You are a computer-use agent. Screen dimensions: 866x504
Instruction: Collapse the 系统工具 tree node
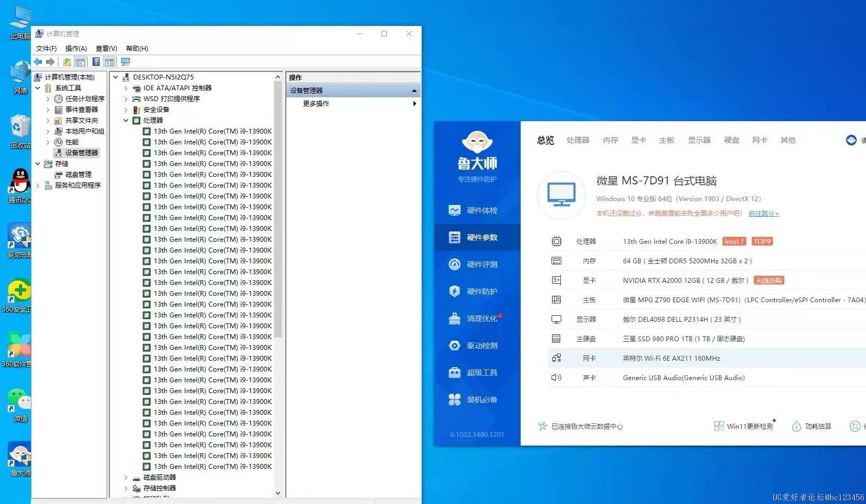click(38, 88)
